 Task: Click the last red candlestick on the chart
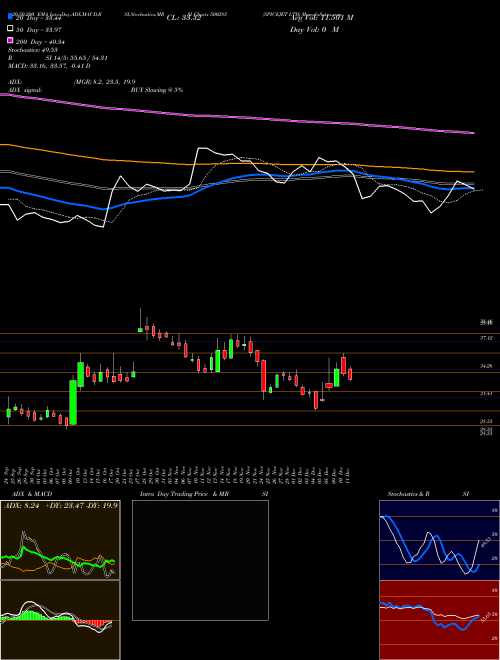click(350, 374)
